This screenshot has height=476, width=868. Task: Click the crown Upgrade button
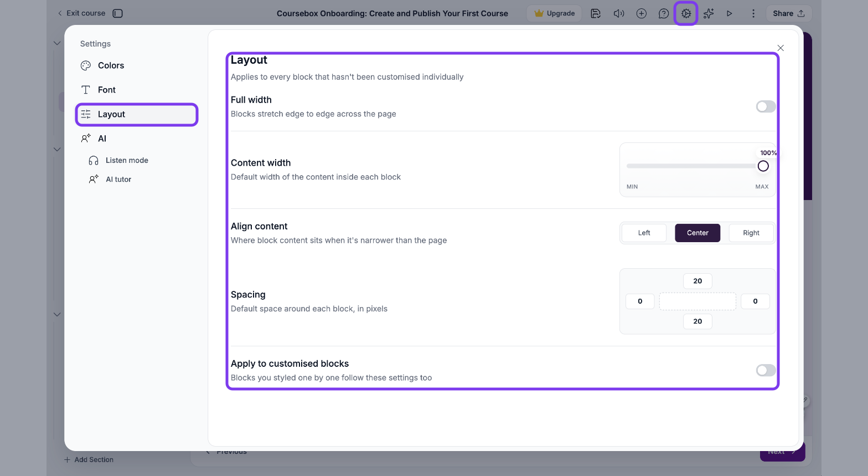click(x=554, y=13)
